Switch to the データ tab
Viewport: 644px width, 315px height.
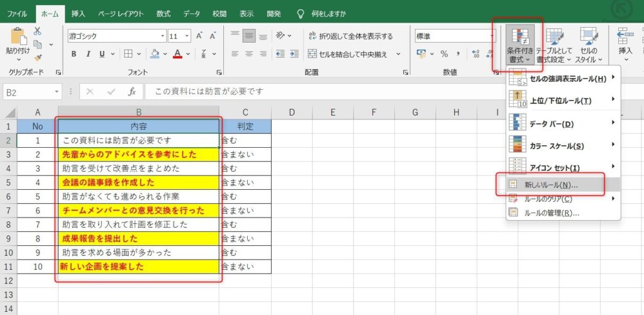191,14
